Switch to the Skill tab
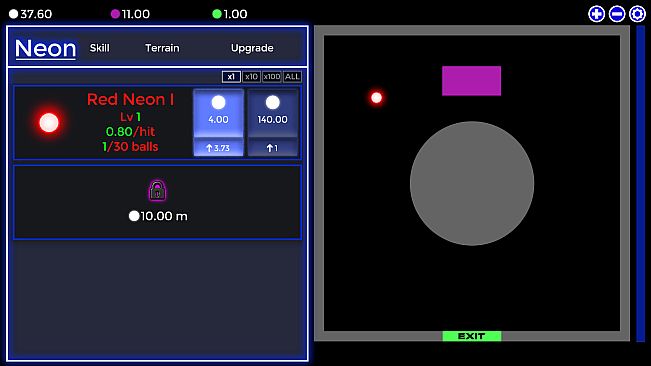Screen dimensions: 651x366 tap(100, 48)
